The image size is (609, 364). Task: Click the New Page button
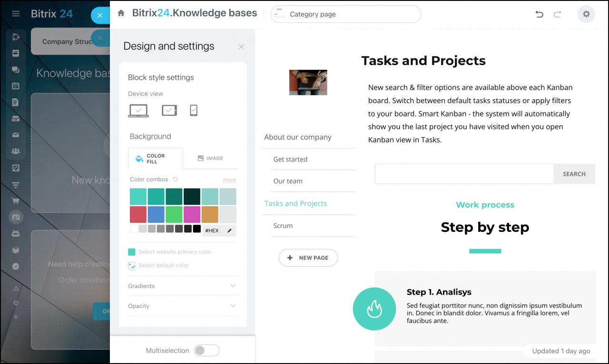point(308,258)
